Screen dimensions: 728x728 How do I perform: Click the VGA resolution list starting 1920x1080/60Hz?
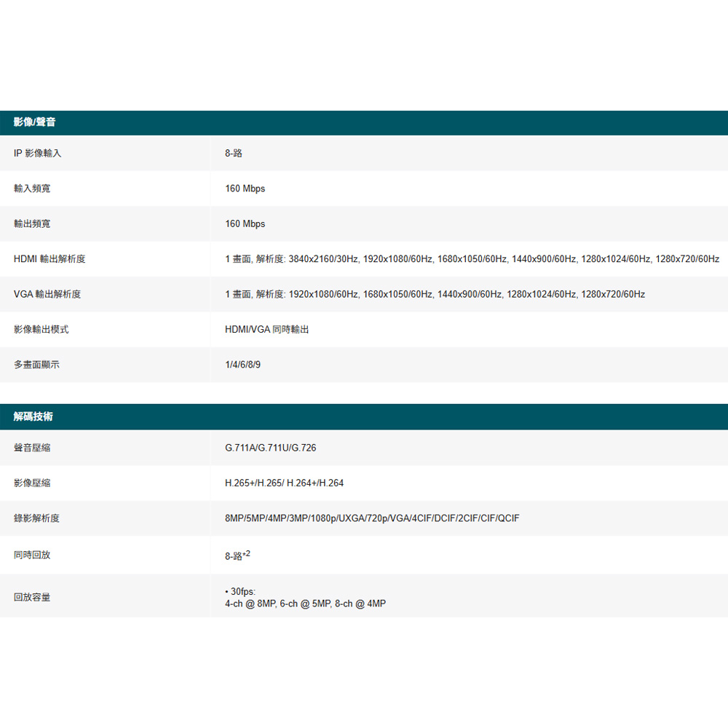[x=466, y=294]
